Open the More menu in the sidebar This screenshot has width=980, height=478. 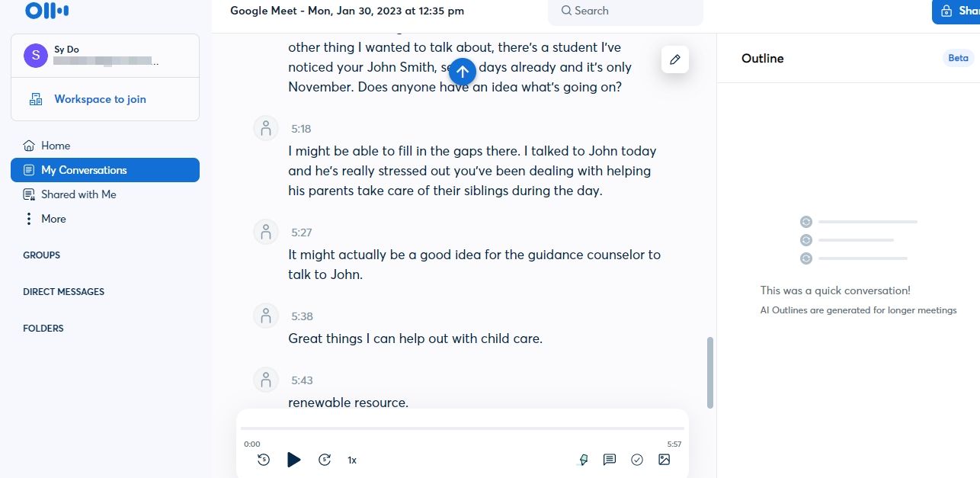(x=53, y=219)
